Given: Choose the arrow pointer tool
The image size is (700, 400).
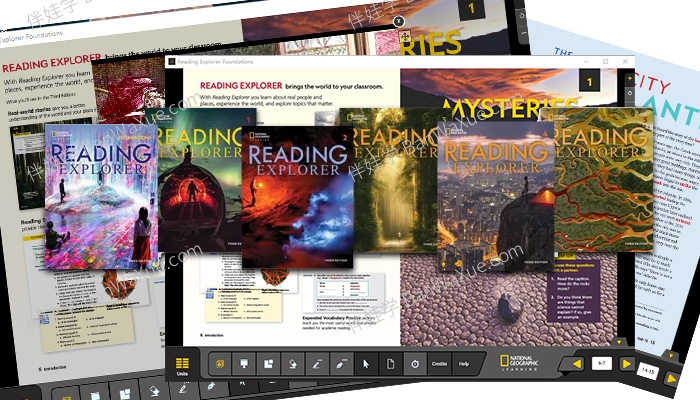Looking at the screenshot, I should pyautogui.click(x=366, y=364).
